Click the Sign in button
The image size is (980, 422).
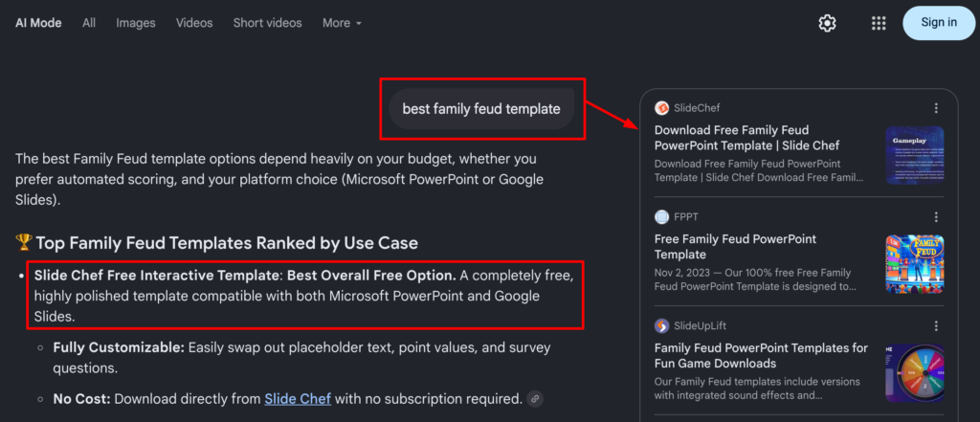(x=939, y=23)
